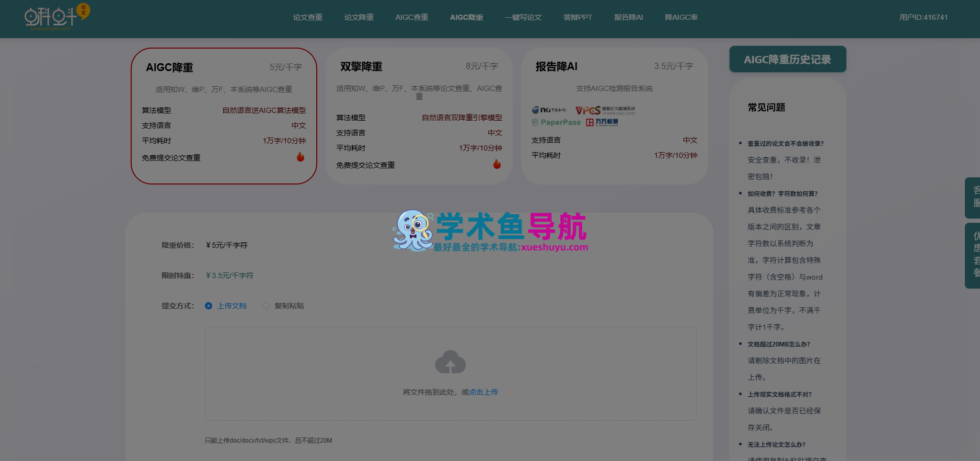Click 自然语言双降重引擎模型 text
Image resolution: width=980 pixels, height=461 pixels.
[x=462, y=118]
